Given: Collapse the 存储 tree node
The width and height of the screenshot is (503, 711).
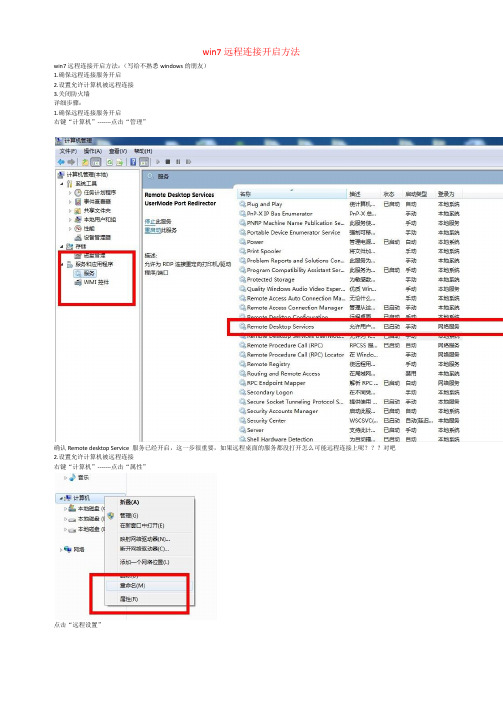Looking at the screenshot, I should pos(62,246).
